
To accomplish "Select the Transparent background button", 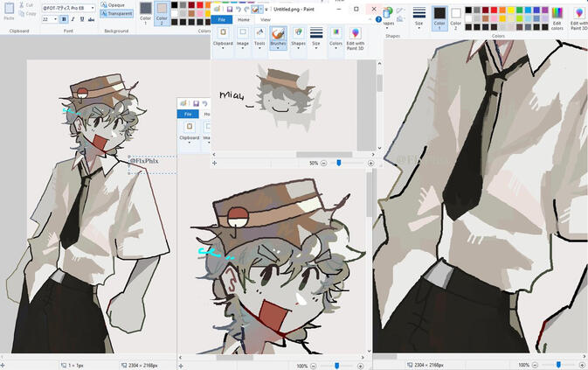I will 116,13.
